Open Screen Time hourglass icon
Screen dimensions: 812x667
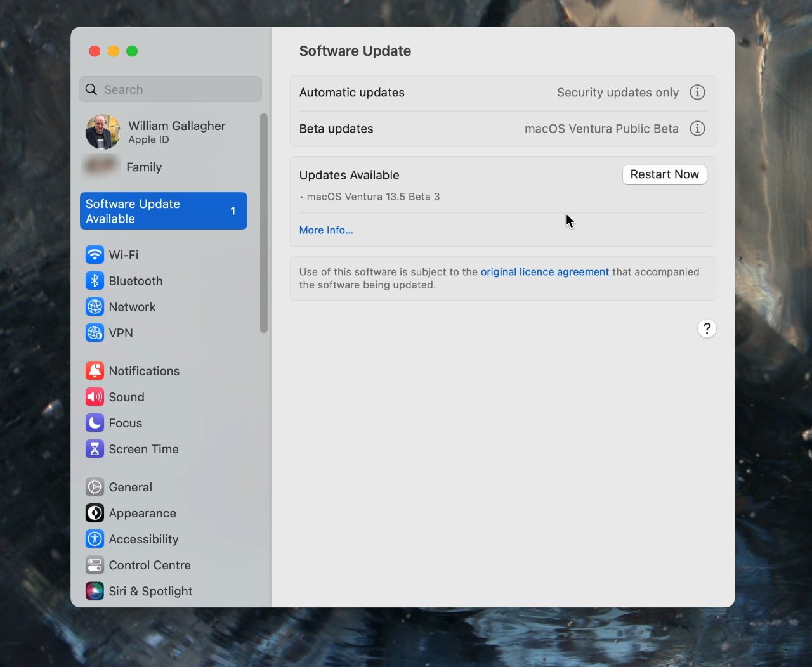pos(95,449)
